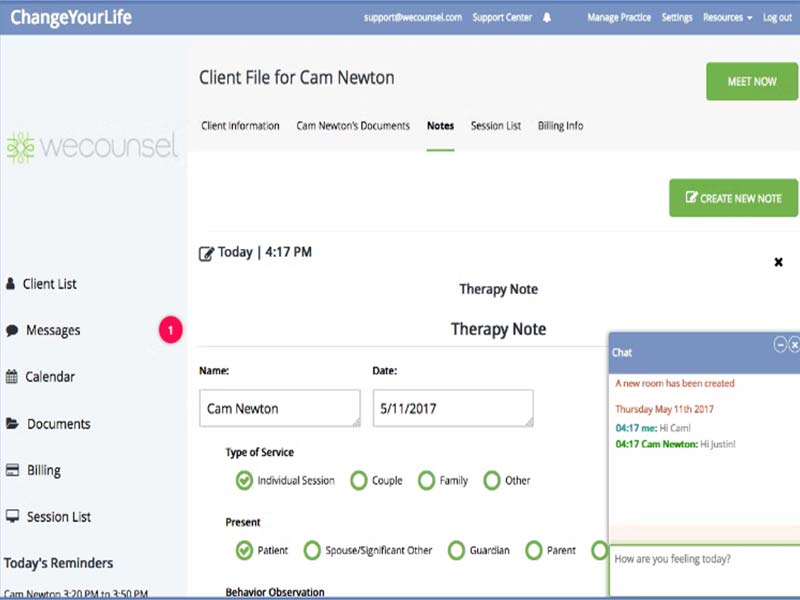Click the MEET NOW button

point(752,82)
